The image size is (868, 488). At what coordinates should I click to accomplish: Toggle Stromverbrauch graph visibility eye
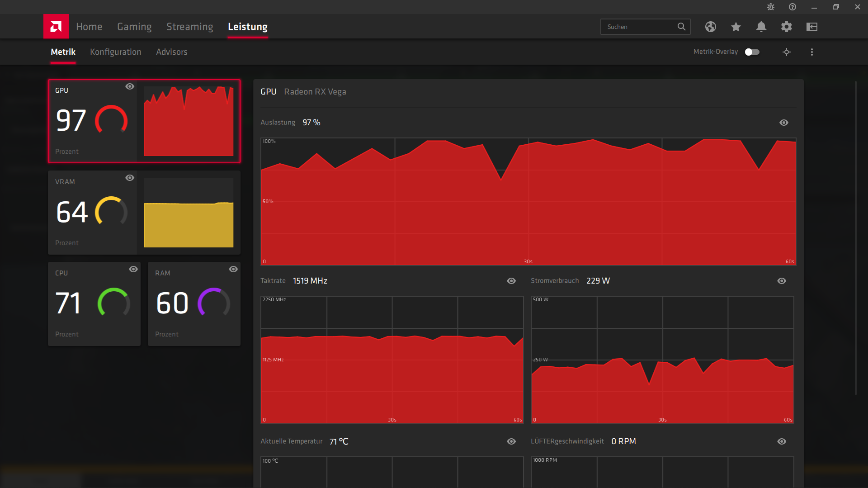click(782, 281)
